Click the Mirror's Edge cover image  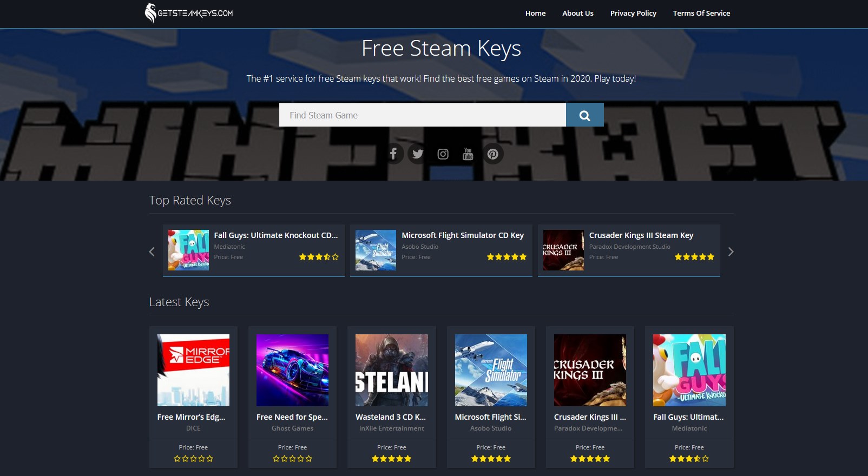coord(193,370)
